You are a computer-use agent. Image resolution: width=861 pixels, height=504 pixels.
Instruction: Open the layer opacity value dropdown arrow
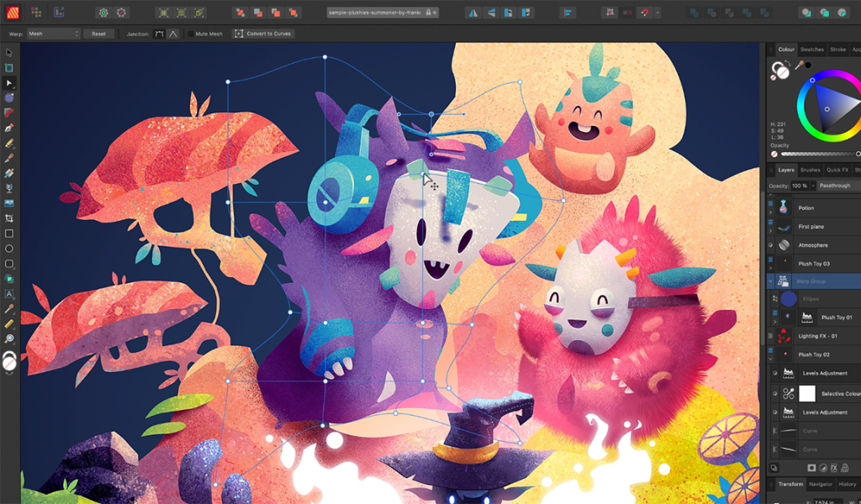(813, 186)
